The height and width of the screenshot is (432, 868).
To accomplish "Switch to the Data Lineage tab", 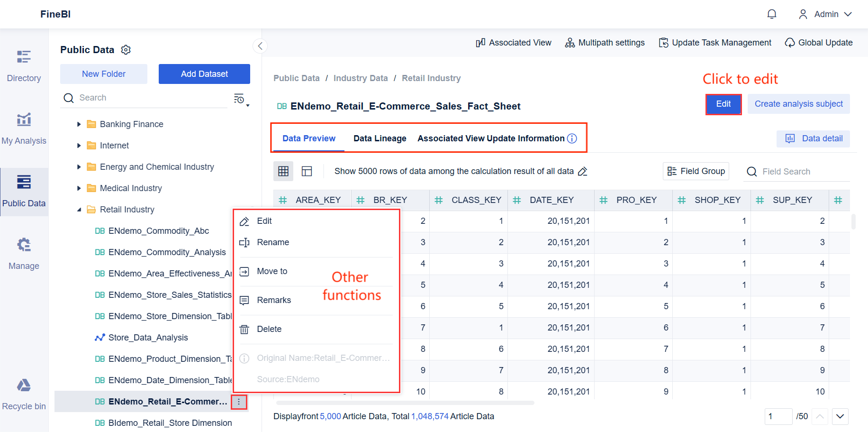I will 380,138.
